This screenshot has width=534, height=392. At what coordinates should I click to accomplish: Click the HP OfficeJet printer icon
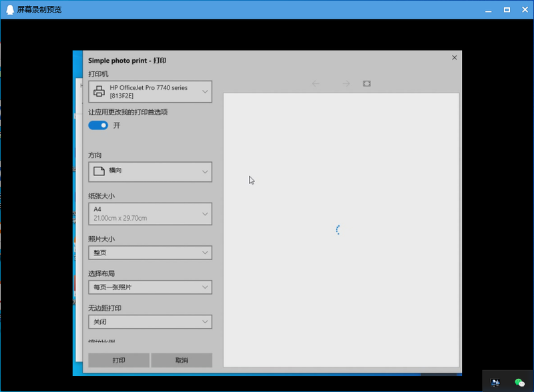pos(98,92)
